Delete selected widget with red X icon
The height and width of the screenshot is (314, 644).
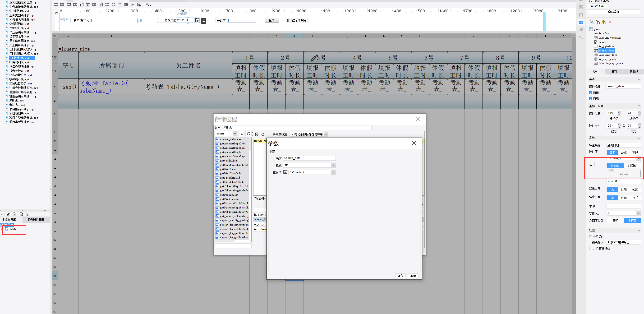tap(610, 22)
